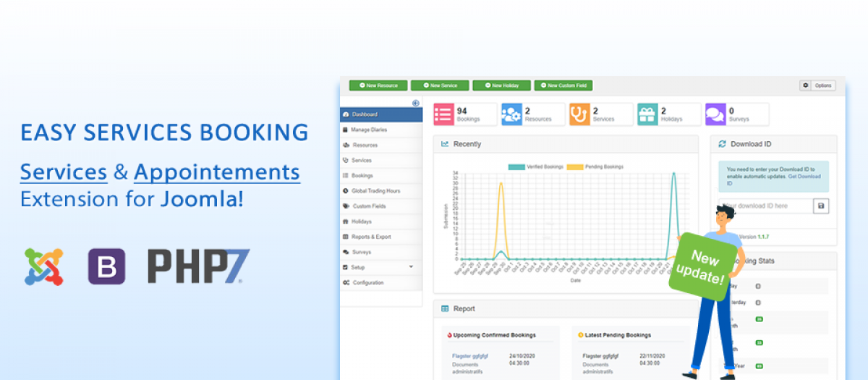The width and height of the screenshot is (868, 380).
Task: Open Global Trading Hours in sidebar
Action: 381,190
